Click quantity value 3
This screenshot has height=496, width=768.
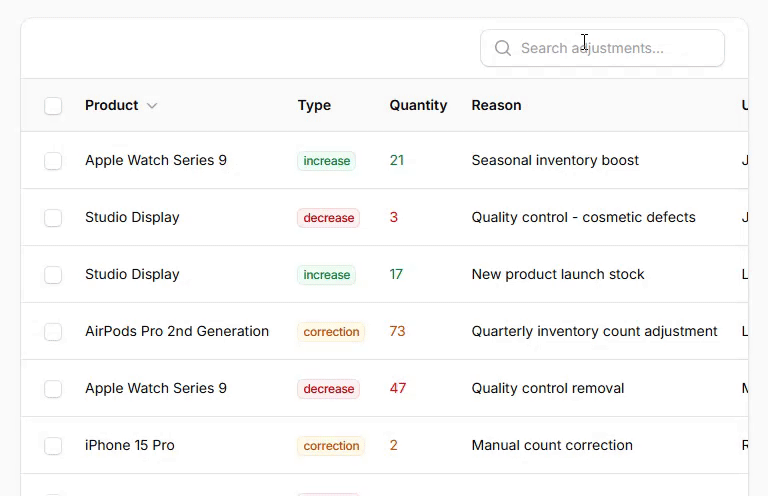(393, 217)
